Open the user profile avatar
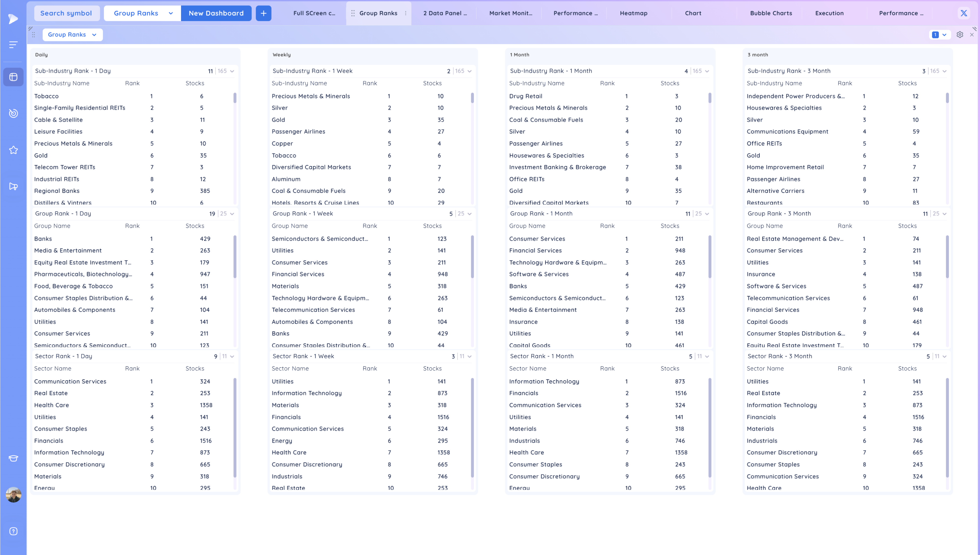The height and width of the screenshot is (555, 980). pyautogui.click(x=13, y=495)
